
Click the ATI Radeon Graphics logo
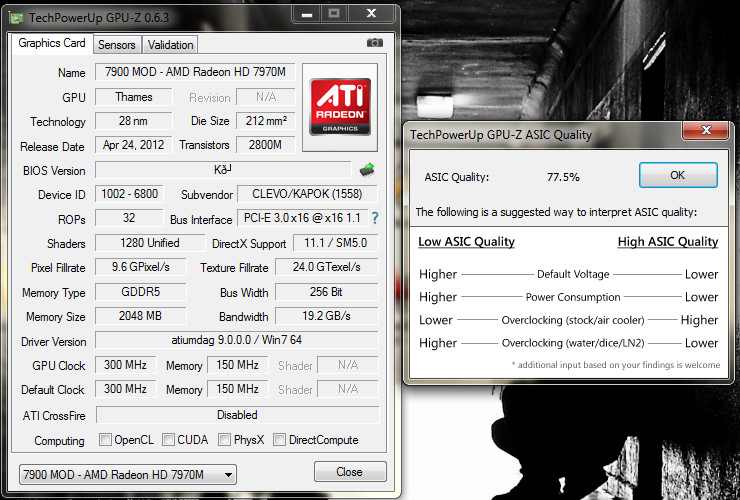tap(340, 107)
